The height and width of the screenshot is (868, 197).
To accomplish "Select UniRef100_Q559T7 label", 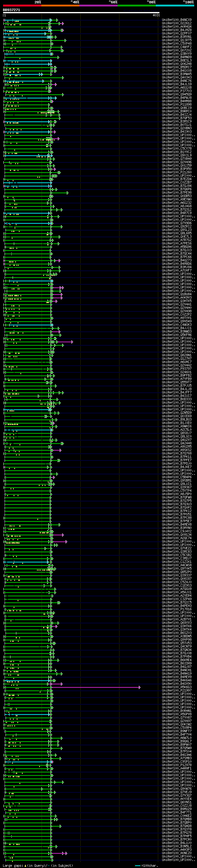I will [x=177, y=382].
